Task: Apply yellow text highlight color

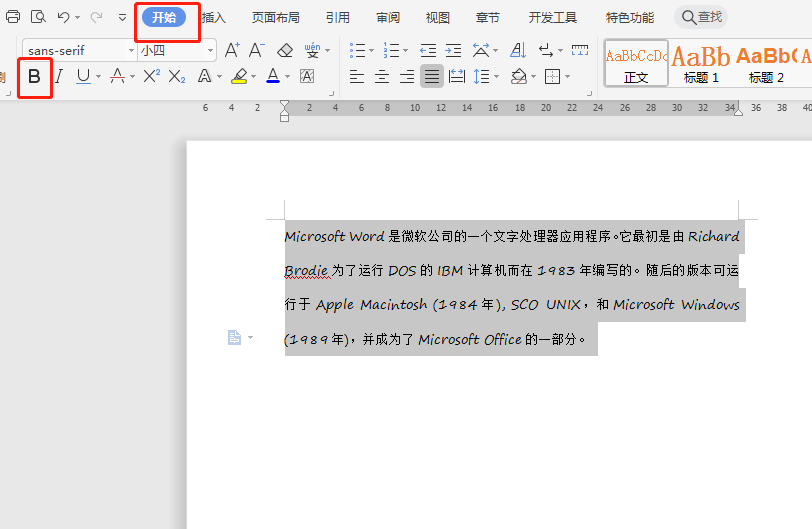Action: [x=239, y=77]
